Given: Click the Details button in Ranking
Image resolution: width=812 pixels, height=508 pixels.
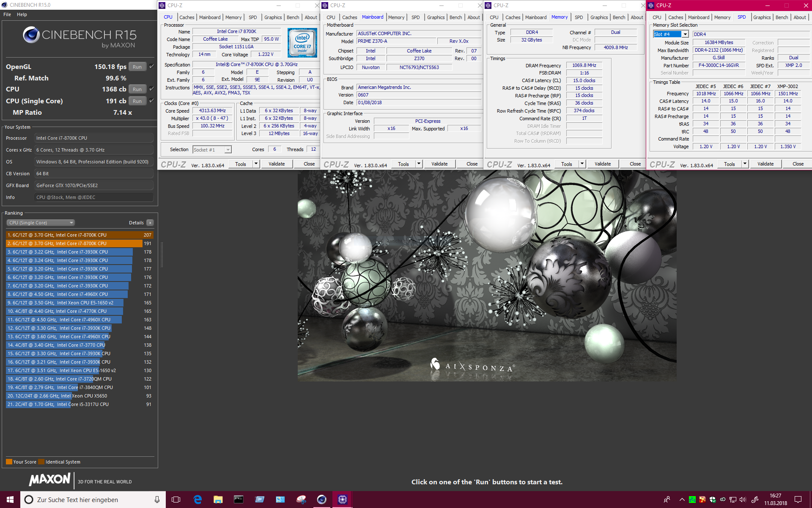Looking at the screenshot, I should click(150, 223).
